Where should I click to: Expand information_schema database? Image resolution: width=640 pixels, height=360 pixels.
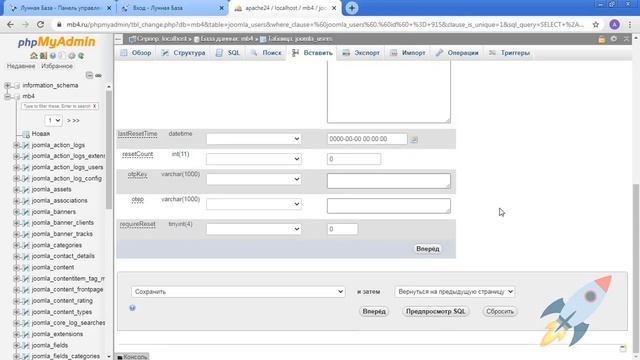click(7, 85)
